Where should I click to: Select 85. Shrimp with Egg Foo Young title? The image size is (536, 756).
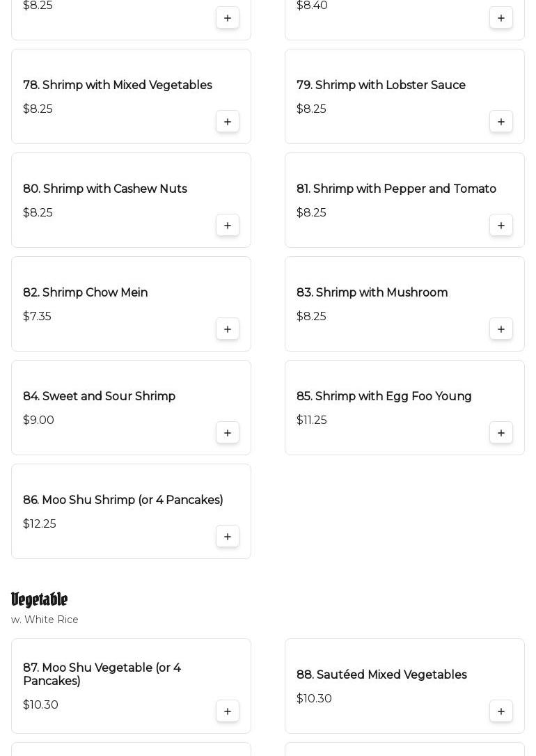pos(384,397)
